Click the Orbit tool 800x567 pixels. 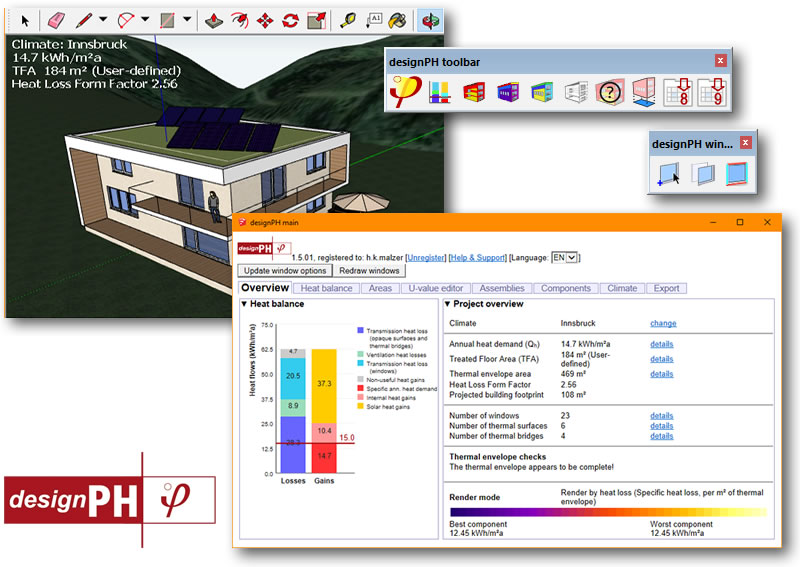(x=430, y=21)
